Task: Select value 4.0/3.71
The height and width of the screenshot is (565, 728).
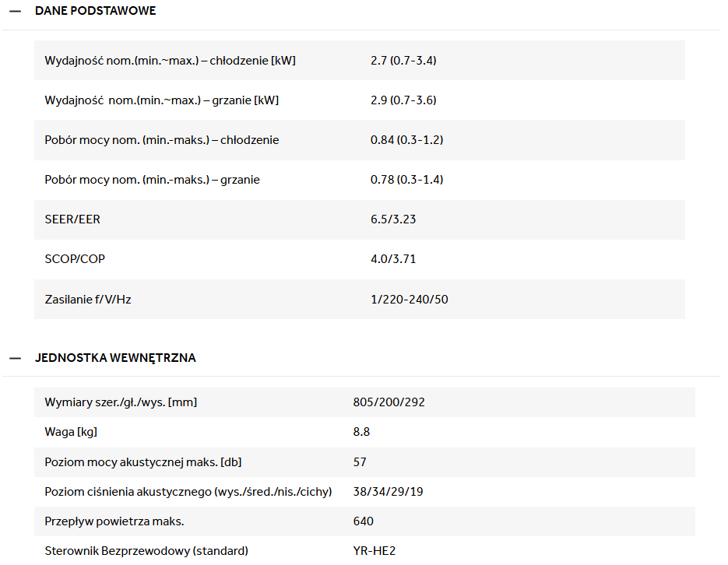Action: (392, 259)
